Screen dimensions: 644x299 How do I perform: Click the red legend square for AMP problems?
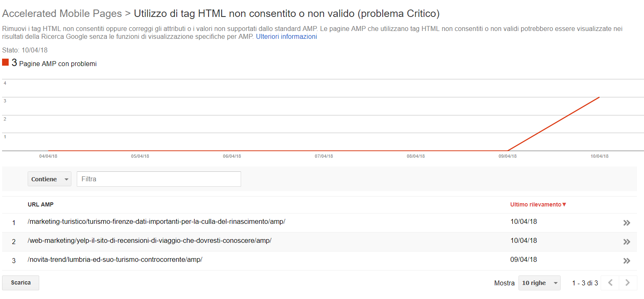[x=5, y=62]
